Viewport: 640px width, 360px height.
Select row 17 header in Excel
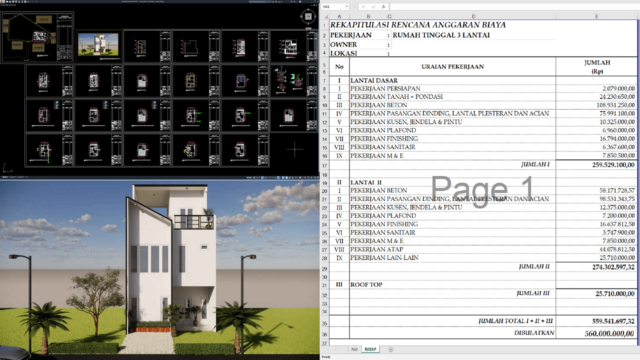[x=325, y=165]
